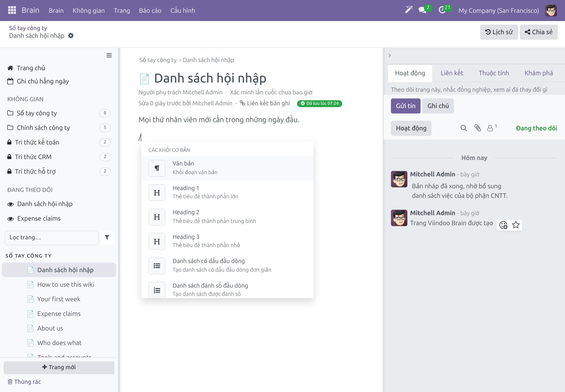Screen dimensions: 565x392
Task: Switch to the Khám phá tab
Action: click(x=539, y=73)
